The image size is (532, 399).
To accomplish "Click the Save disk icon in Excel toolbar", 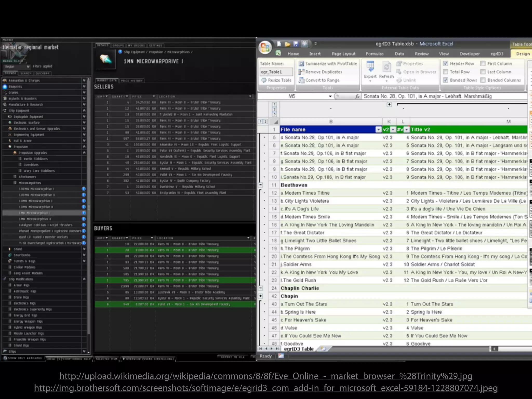I will 296,44.
